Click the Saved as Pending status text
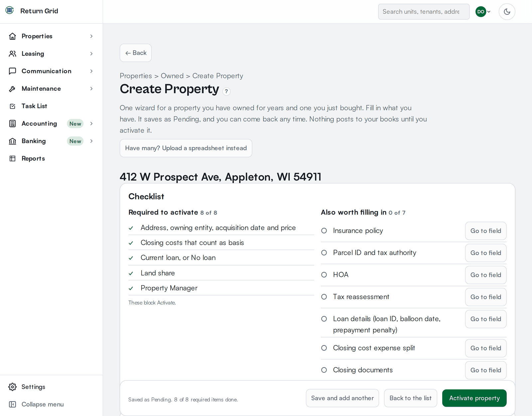The width and height of the screenshot is (532, 416). (x=183, y=399)
